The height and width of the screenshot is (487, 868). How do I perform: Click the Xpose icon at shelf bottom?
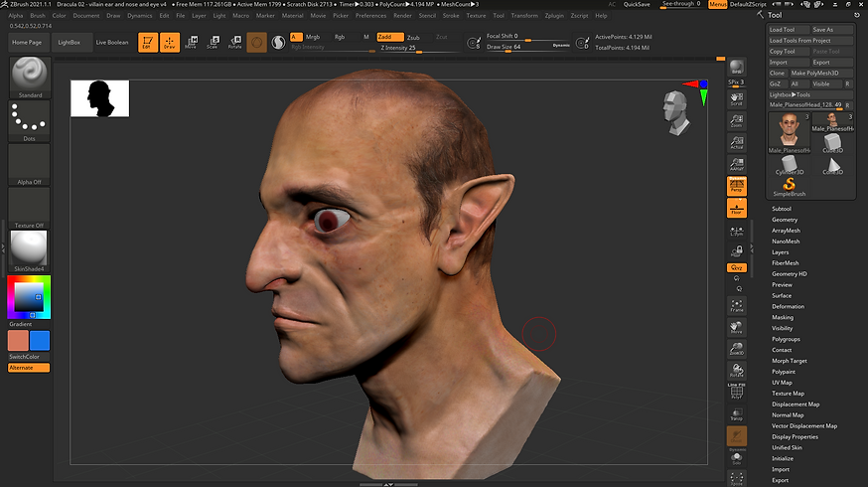736,479
